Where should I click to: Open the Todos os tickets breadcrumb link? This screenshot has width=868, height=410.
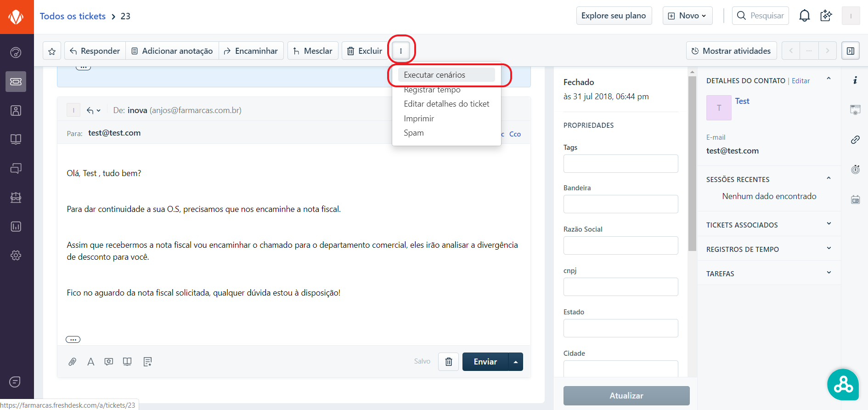tap(73, 16)
